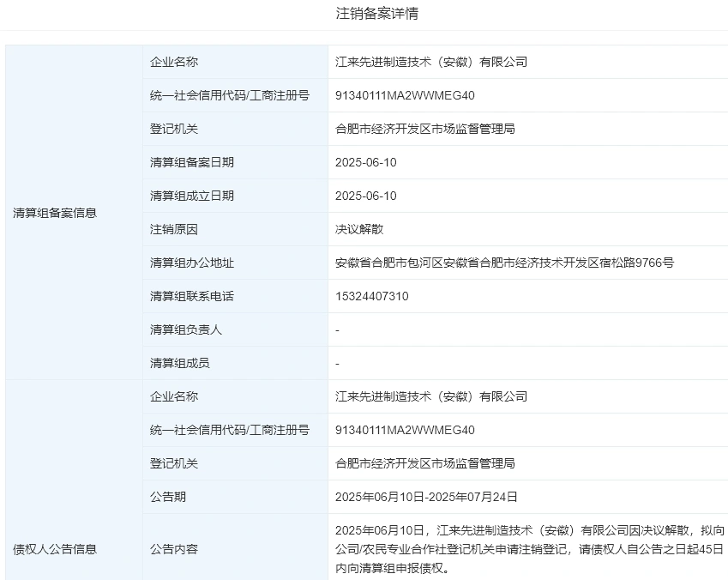This screenshot has width=728, height=580.
Task: Click the company name value in 债权人公告信息 section
Action: click(x=431, y=396)
